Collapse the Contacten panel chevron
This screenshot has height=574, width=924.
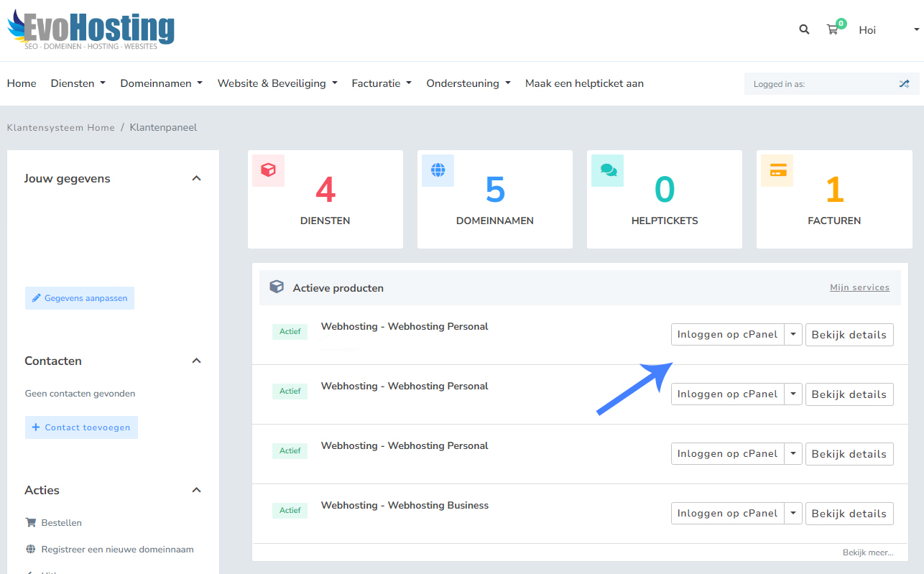tap(196, 361)
